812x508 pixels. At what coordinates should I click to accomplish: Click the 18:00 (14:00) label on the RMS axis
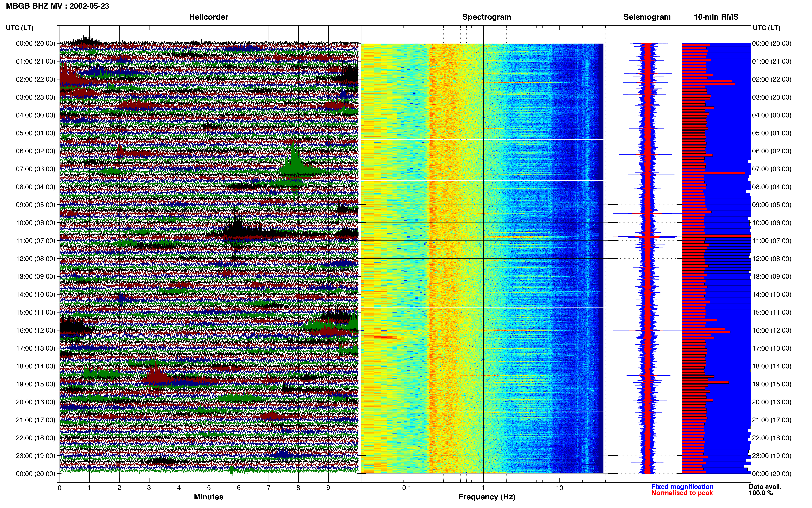coord(772,366)
